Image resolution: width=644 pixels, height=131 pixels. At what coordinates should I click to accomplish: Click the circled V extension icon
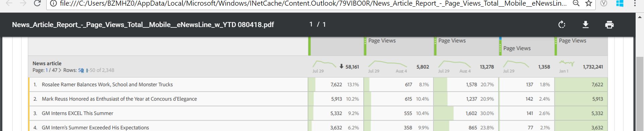[603, 3]
